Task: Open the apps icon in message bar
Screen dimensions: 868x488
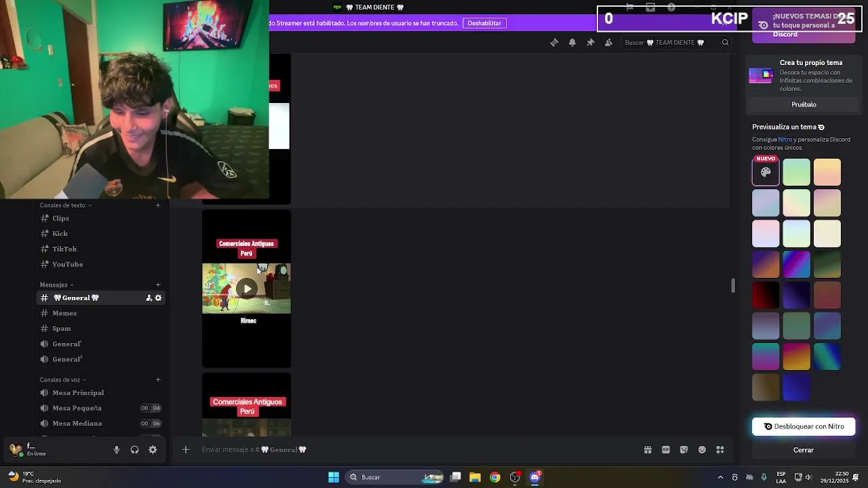Action: [x=720, y=449]
